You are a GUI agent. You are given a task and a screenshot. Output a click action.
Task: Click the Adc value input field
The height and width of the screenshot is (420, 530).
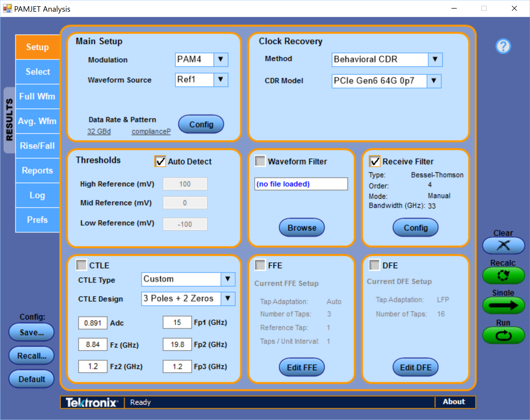(93, 323)
